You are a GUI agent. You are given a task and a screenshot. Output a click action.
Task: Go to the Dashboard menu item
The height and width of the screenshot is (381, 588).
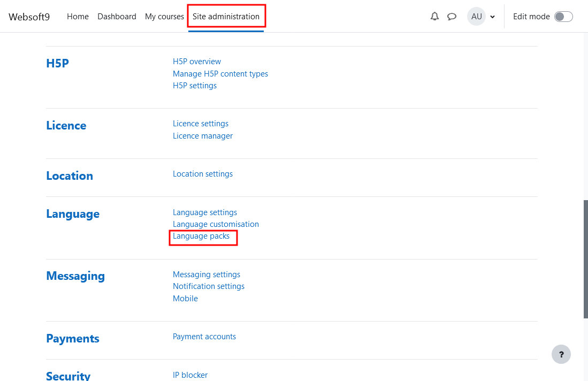(117, 17)
